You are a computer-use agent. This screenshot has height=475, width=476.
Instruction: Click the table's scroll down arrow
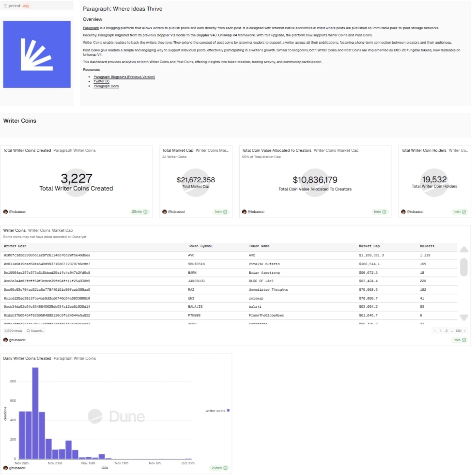point(464,317)
